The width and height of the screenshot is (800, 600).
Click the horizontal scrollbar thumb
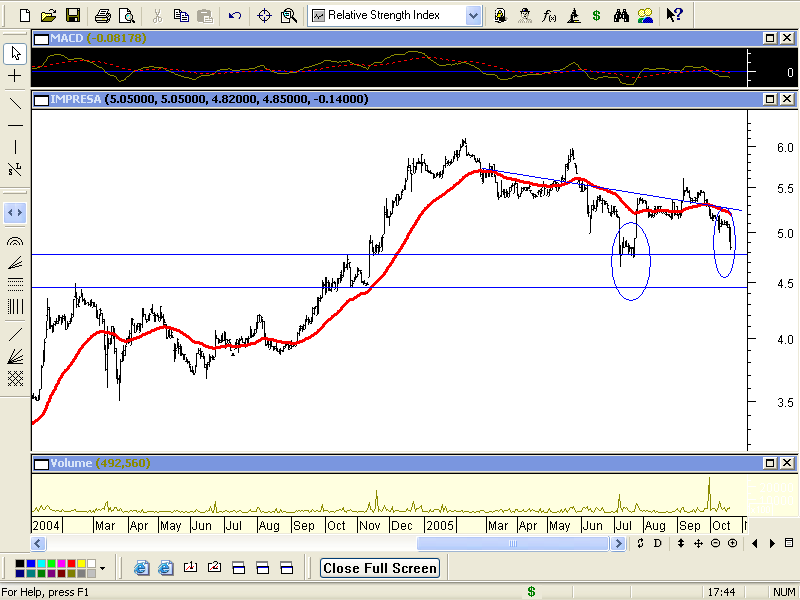[x=513, y=543]
